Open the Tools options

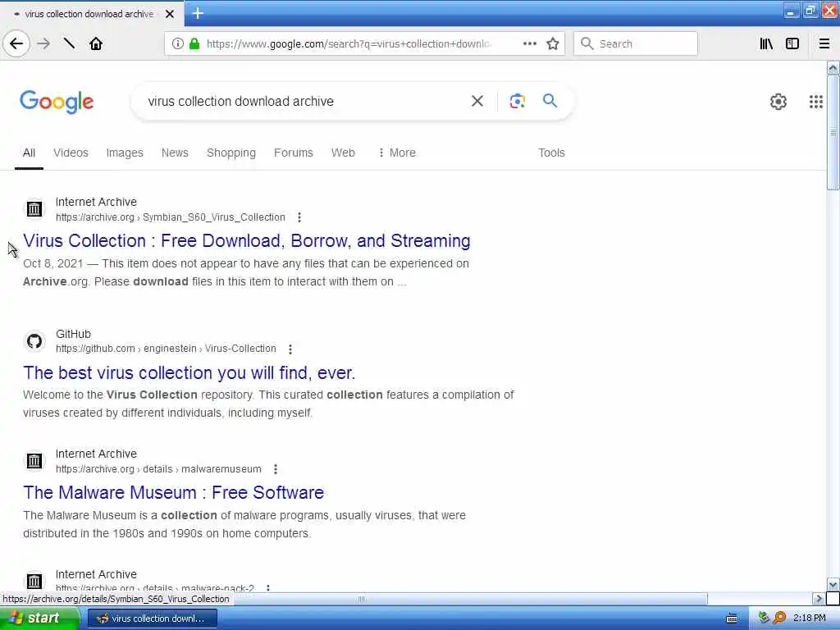pyautogui.click(x=551, y=153)
